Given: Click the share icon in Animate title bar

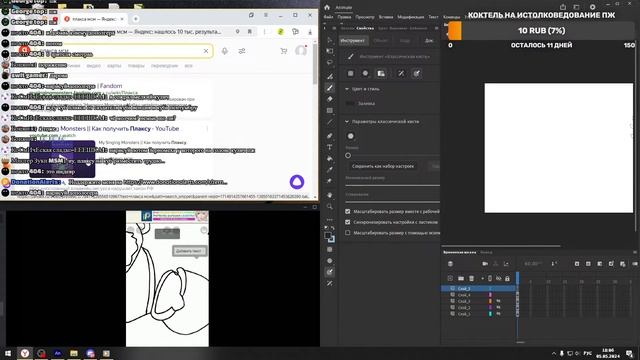Looking at the screenshot, I should point(563,7).
